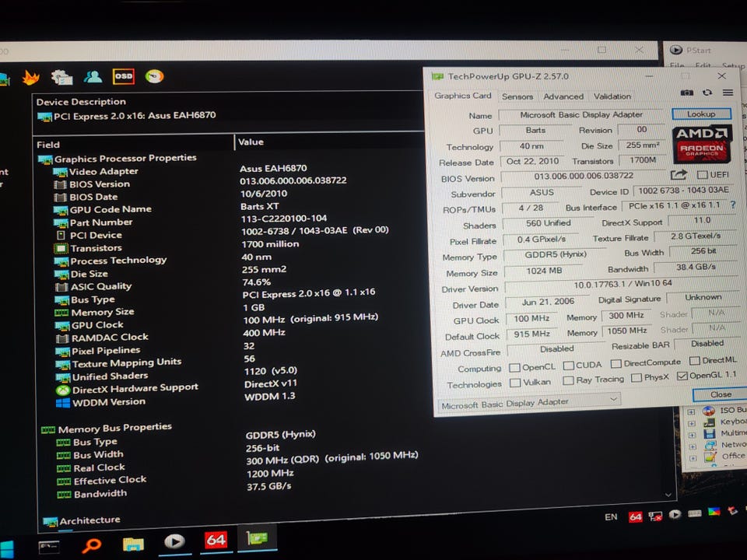Switch to the Validation tab

coord(612,96)
